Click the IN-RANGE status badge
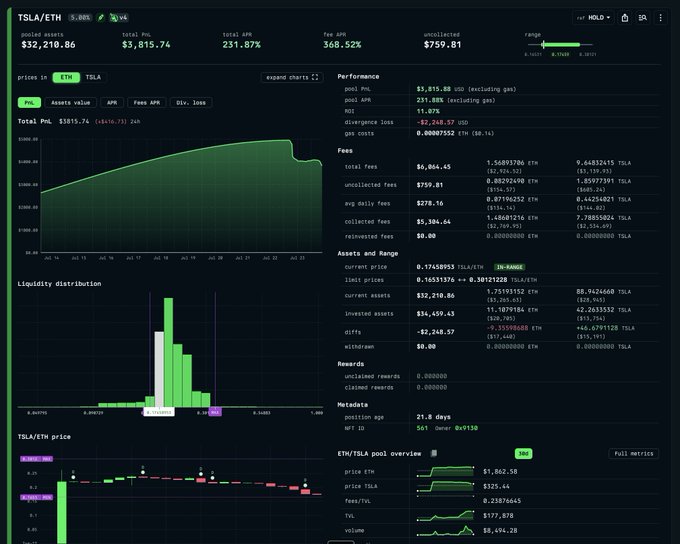This screenshot has width=680, height=544. (509, 267)
